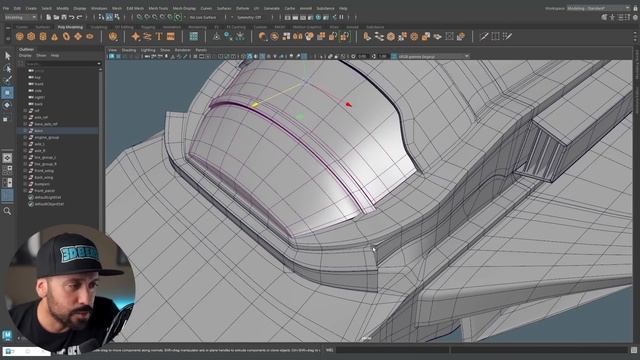Create a polygon plane from the shelf
Image resolution: width=640 pixels, height=360 pixels.
click(78, 37)
